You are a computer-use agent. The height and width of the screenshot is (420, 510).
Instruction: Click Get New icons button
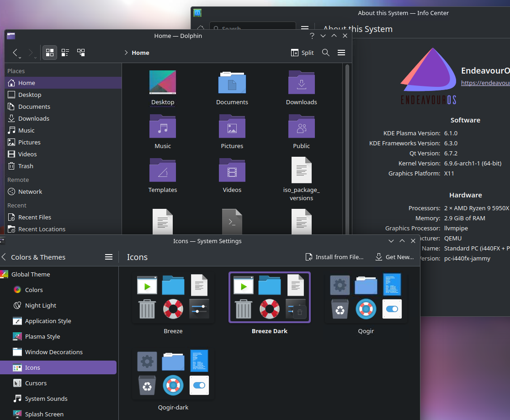(394, 257)
